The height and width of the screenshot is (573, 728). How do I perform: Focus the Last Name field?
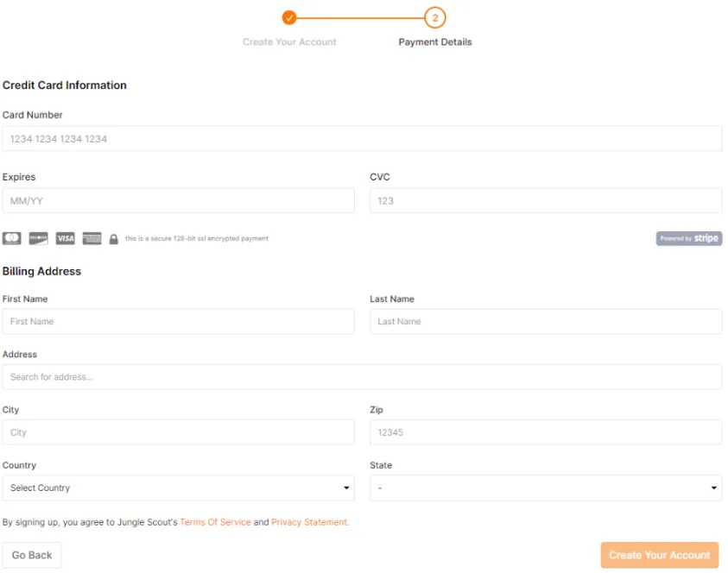point(546,321)
